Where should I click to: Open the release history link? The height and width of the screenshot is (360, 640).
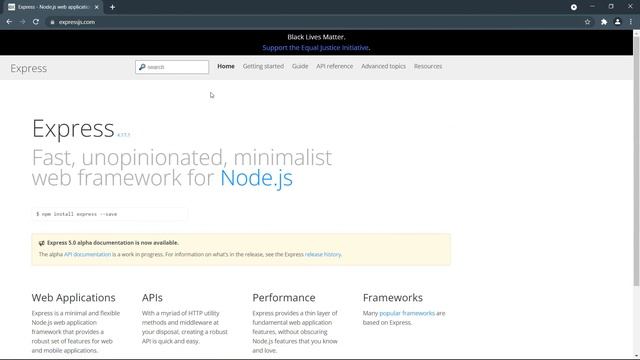(323, 254)
